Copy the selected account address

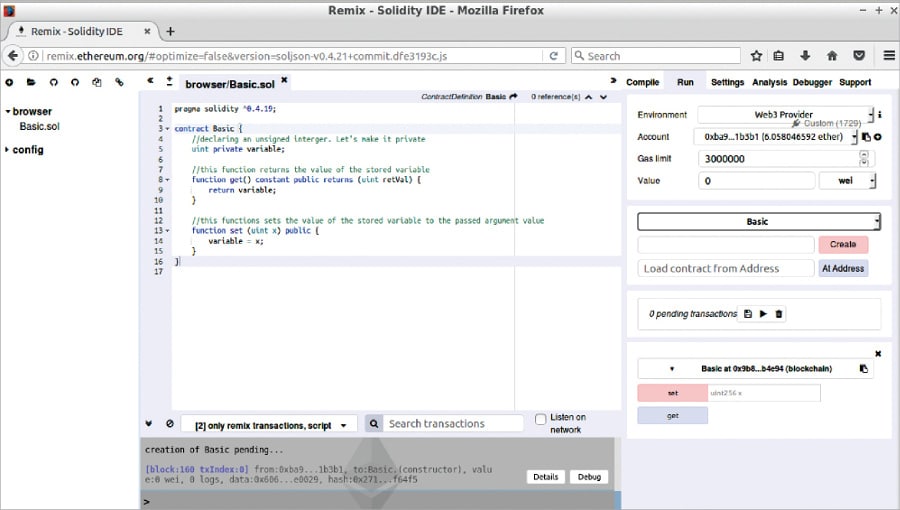pos(866,137)
